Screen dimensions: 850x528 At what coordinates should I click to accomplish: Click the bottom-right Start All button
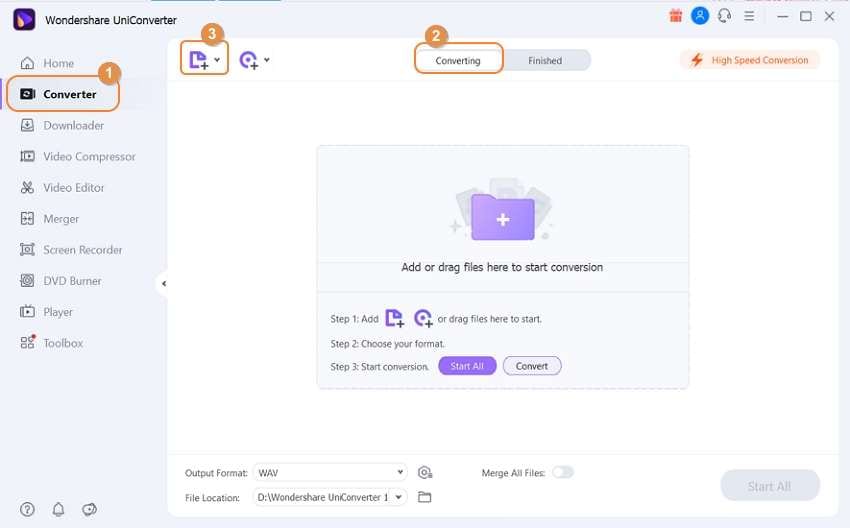tap(770, 486)
